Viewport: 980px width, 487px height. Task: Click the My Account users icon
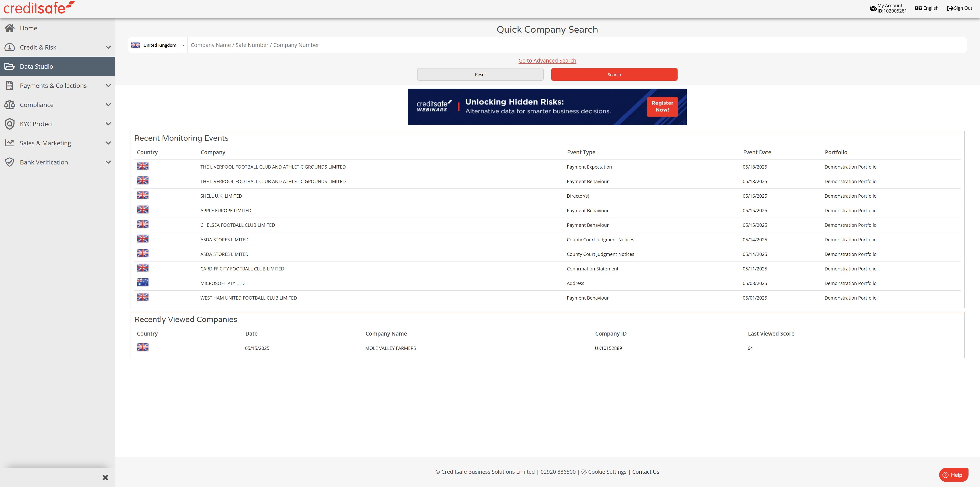click(x=873, y=8)
